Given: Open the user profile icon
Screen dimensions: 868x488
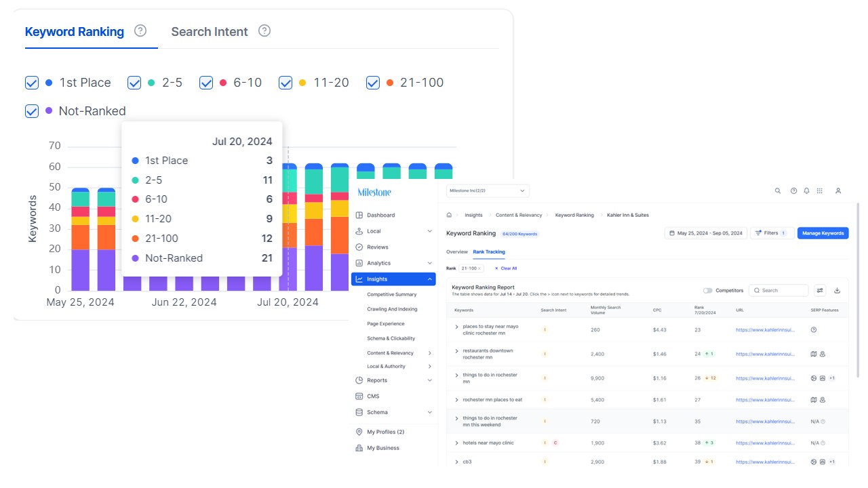Looking at the screenshot, I should coord(838,191).
